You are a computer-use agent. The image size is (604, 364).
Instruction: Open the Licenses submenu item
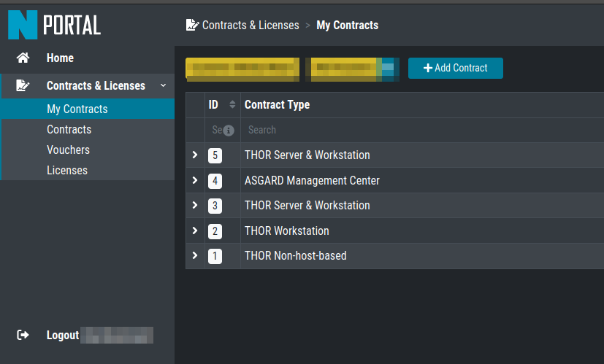[67, 170]
